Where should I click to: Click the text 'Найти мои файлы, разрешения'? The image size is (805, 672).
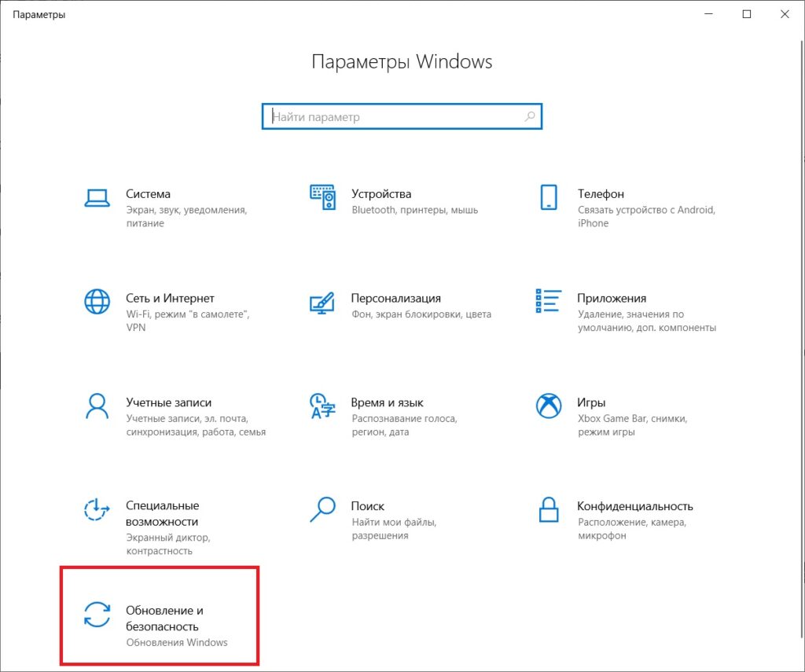pyautogui.click(x=394, y=529)
